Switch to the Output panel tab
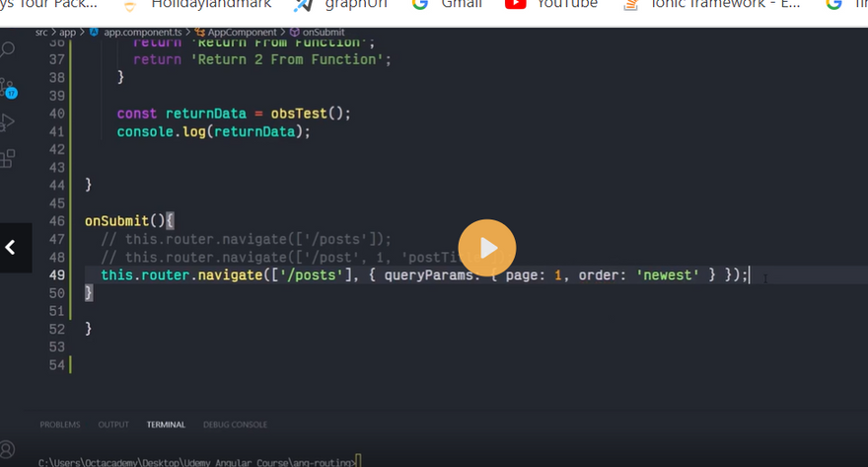The height and width of the screenshot is (467, 868). [113, 425]
